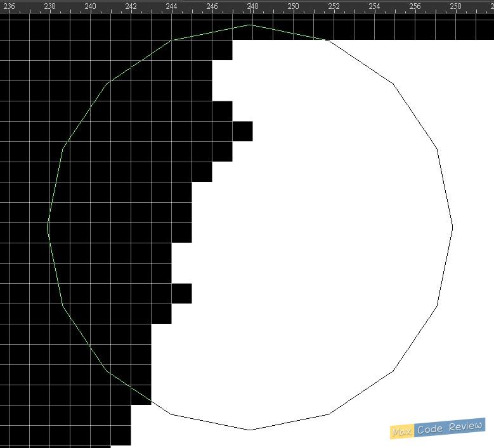The width and height of the screenshot is (494, 448).
Task: Click the black pixel protruding furthest right
Action: [x=242, y=131]
